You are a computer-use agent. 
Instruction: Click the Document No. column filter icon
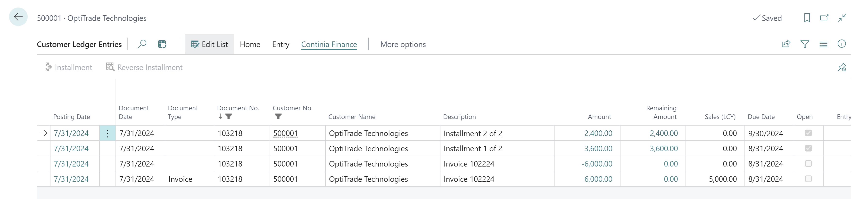click(x=229, y=117)
